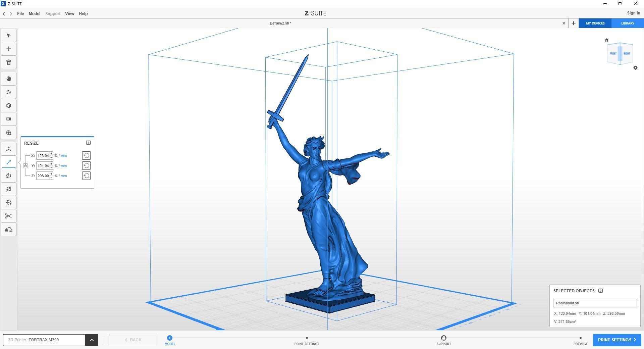Open the cross-section view tool
644x349 pixels.
pos(9,119)
